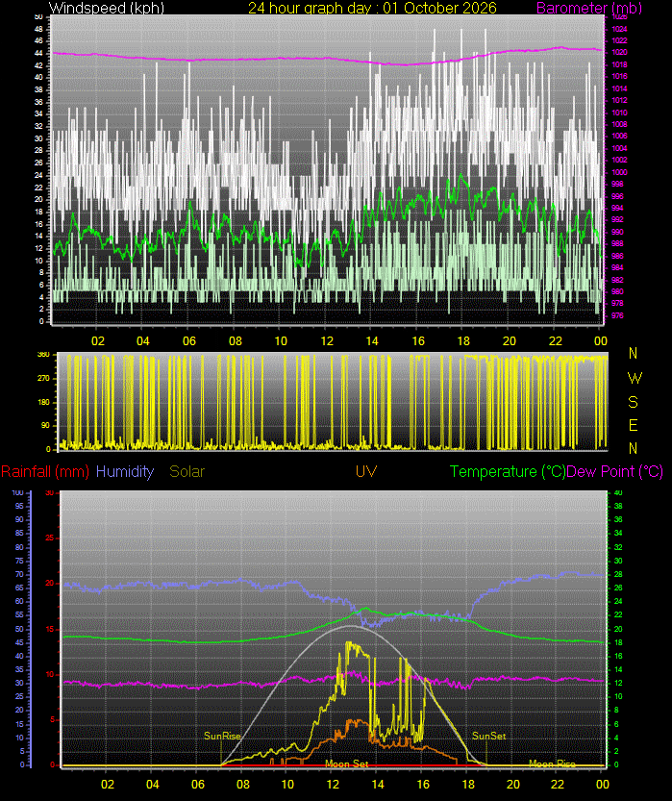Click the "18" hour label under the windspeed graph
Viewport: 672px width, 801px height.
(463, 340)
